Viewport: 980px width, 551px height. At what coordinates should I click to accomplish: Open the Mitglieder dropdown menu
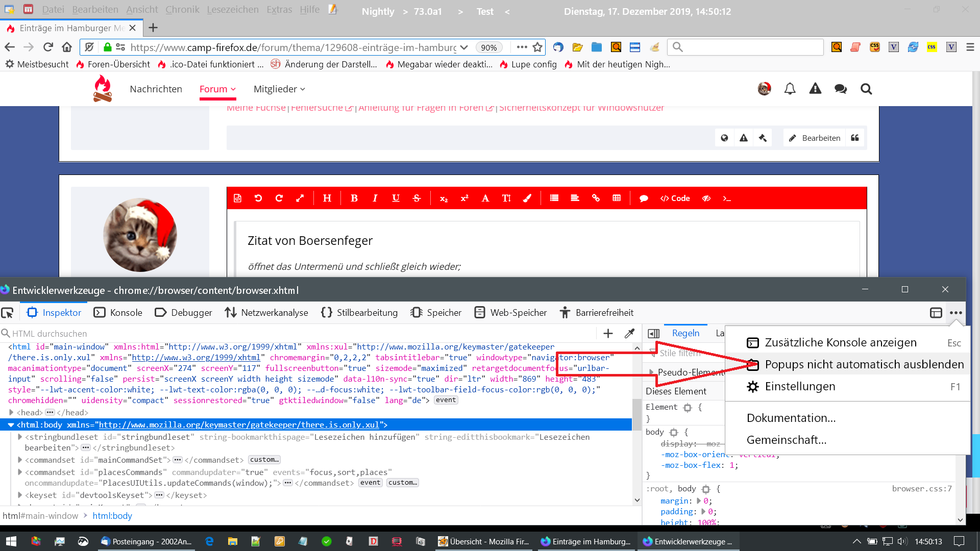coord(279,89)
